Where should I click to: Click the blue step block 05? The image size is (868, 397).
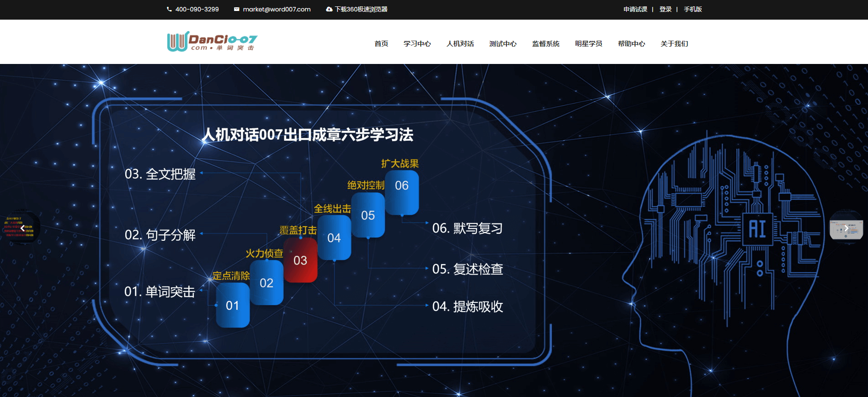coord(368,215)
